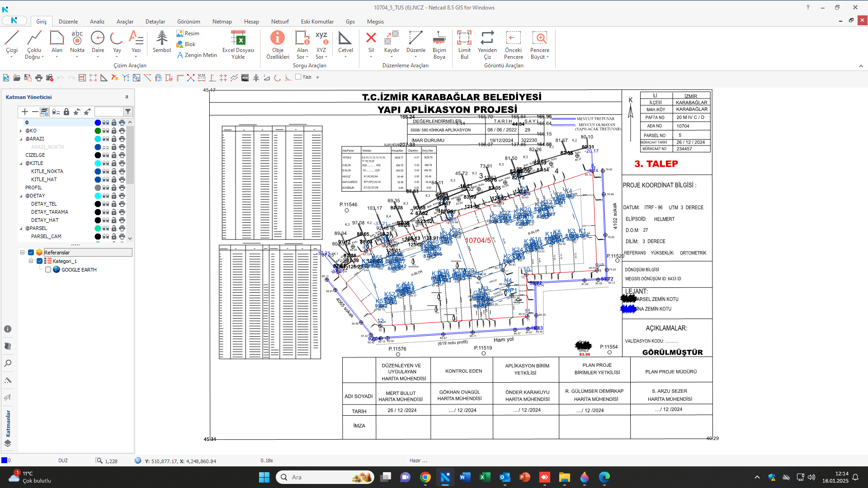Toggle the Yazı checkbox in toolbar
This screenshot has width=868, height=488.
click(x=298, y=77)
